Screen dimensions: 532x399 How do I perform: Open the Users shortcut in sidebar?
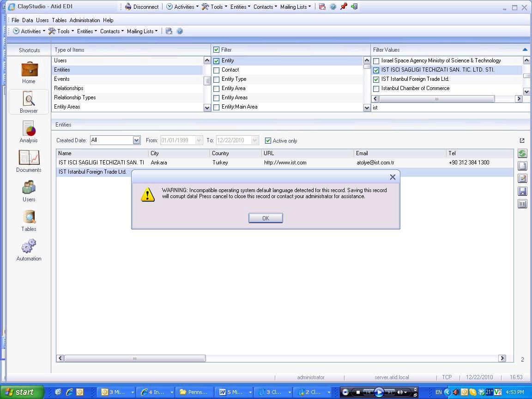coord(29,191)
